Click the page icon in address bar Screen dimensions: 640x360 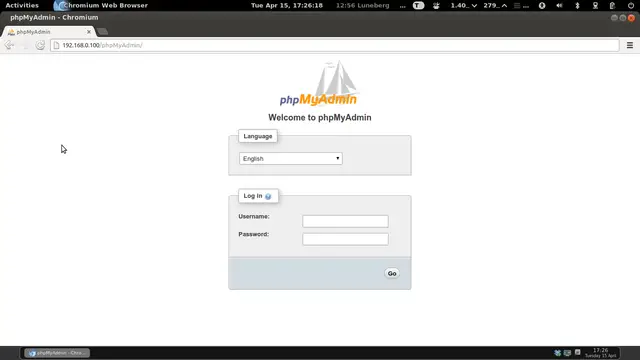point(56,45)
